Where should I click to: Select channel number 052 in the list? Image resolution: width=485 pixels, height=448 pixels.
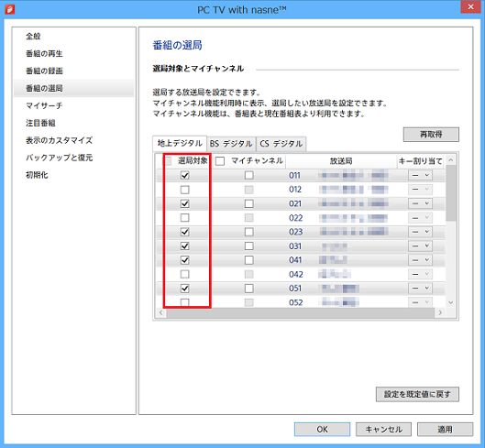click(x=296, y=302)
